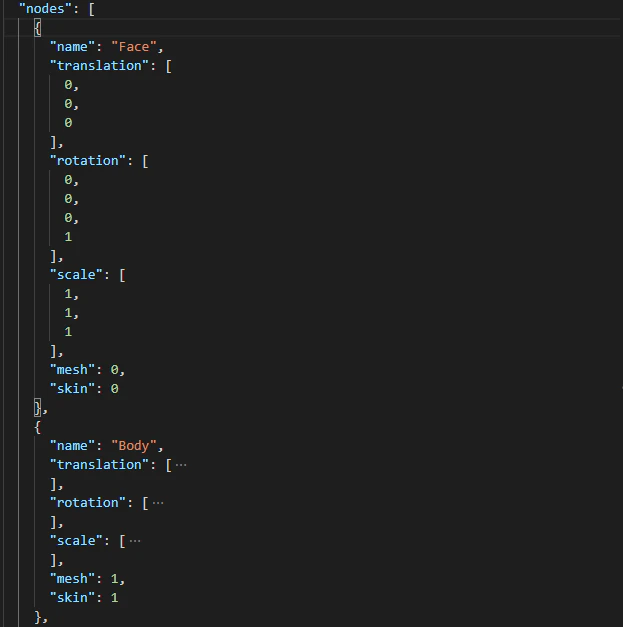Image resolution: width=623 pixels, height=627 pixels.
Task: Click the closing brace after "skin": 0
Action: coord(38,408)
